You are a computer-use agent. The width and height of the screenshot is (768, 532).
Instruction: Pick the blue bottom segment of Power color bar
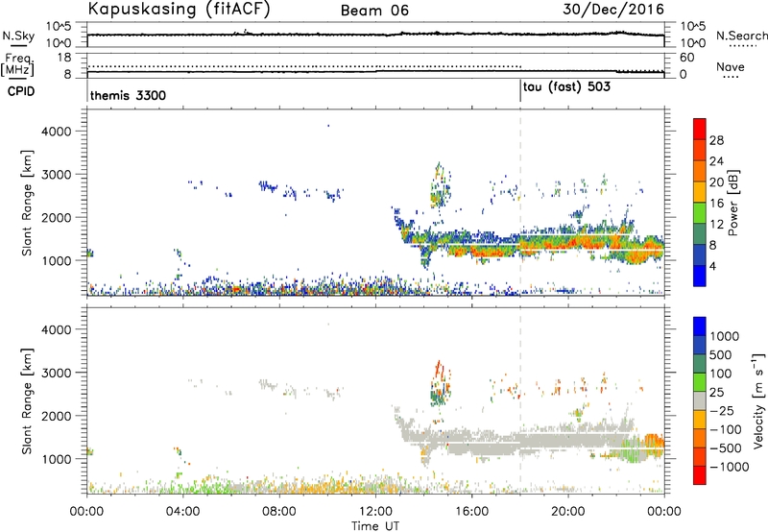700,277
